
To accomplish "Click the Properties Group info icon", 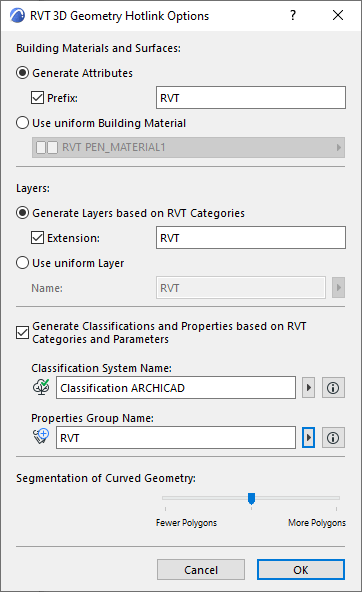I will 333,438.
